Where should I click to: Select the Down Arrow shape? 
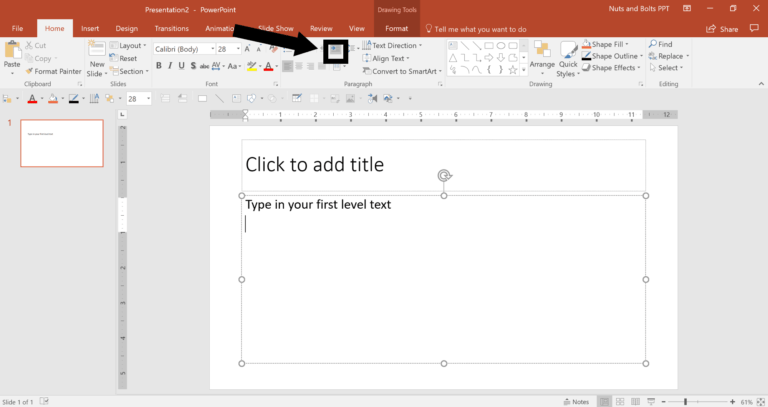point(501,58)
